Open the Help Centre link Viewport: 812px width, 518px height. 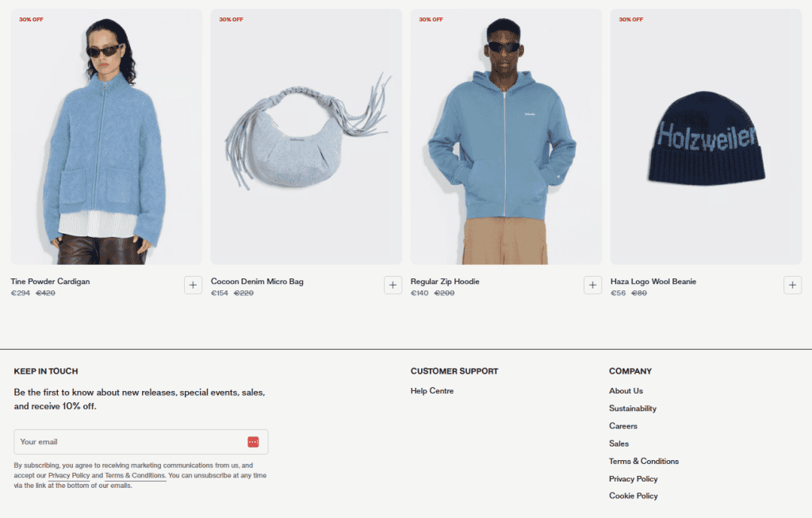coord(432,391)
